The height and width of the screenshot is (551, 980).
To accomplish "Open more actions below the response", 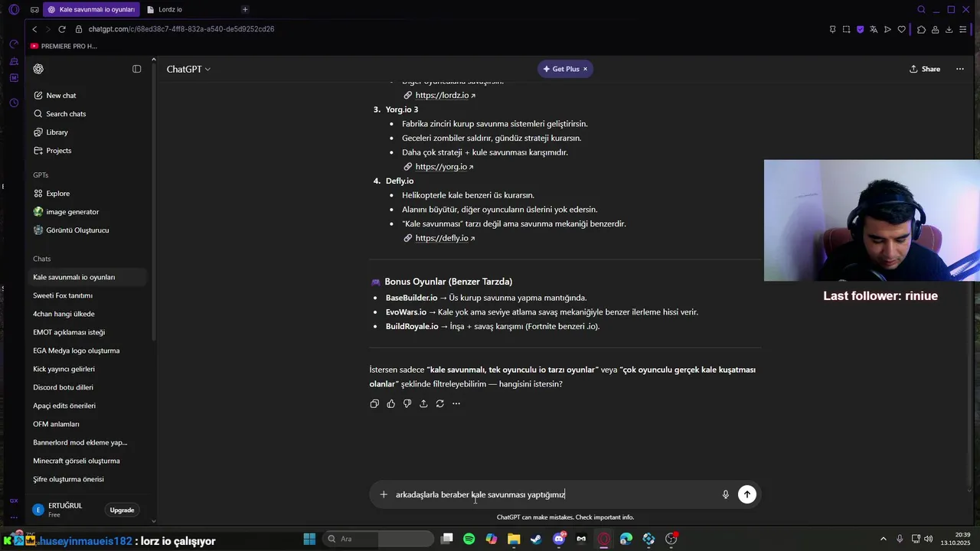I will pos(456,403).
